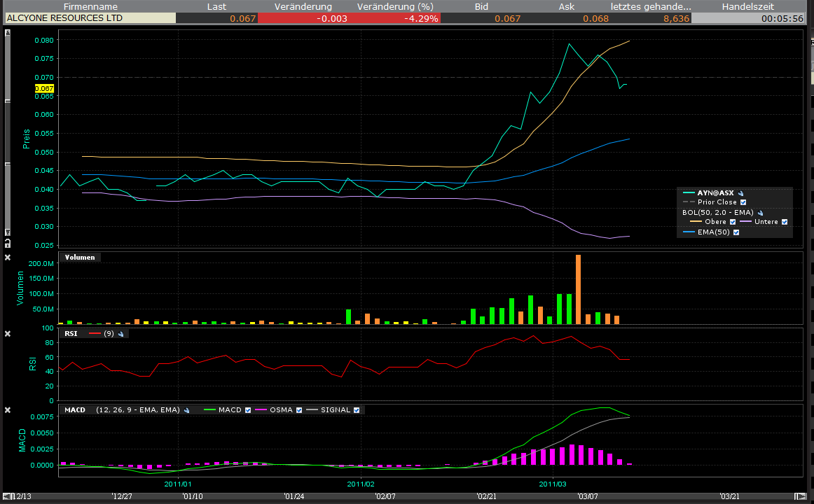Remove the RSI panel using its X icon

[8, 334]
